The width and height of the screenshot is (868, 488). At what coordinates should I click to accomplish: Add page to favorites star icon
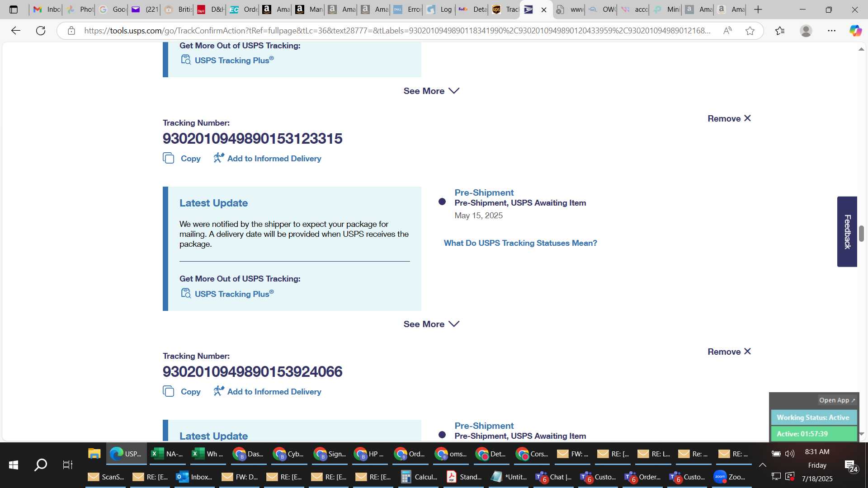(750, 31)
